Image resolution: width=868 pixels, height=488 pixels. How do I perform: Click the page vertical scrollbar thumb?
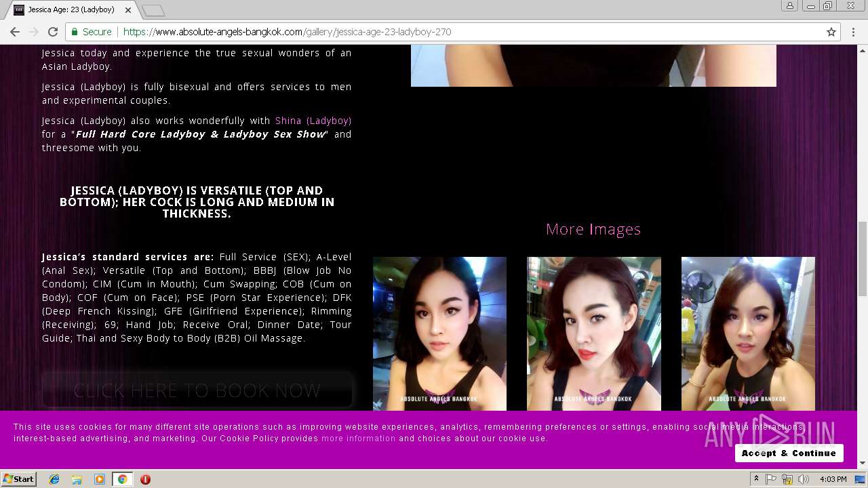pyautogui.click(x=863, y=258)
